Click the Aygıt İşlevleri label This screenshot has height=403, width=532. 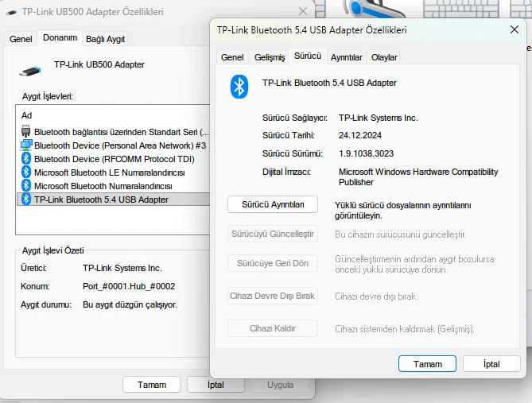pos(48,96)
